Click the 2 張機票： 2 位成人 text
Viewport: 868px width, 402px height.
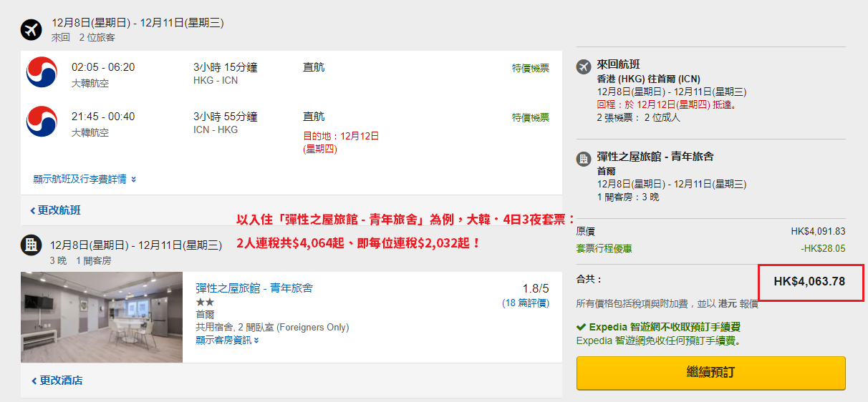[638, 117]
